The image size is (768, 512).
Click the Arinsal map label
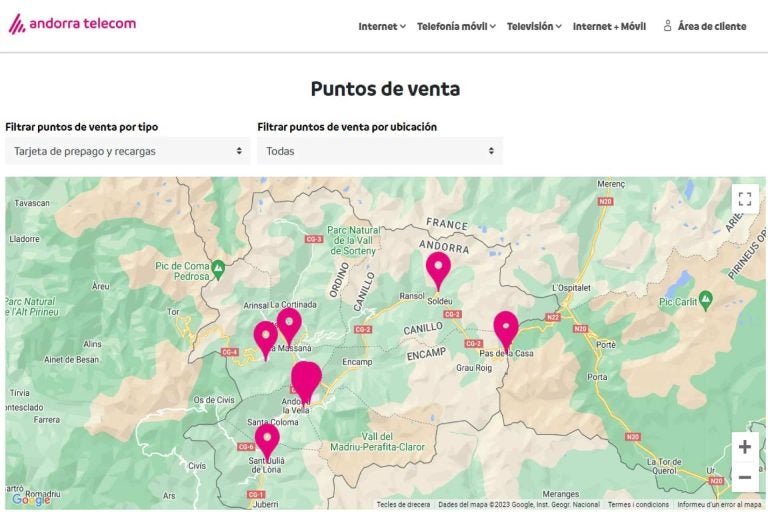256,305
